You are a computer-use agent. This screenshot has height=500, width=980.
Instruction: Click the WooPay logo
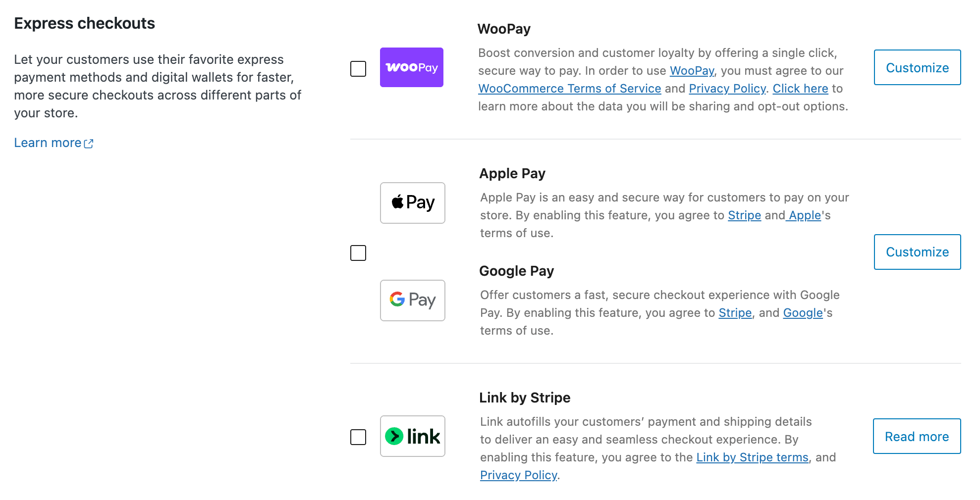tap(411, 67)
